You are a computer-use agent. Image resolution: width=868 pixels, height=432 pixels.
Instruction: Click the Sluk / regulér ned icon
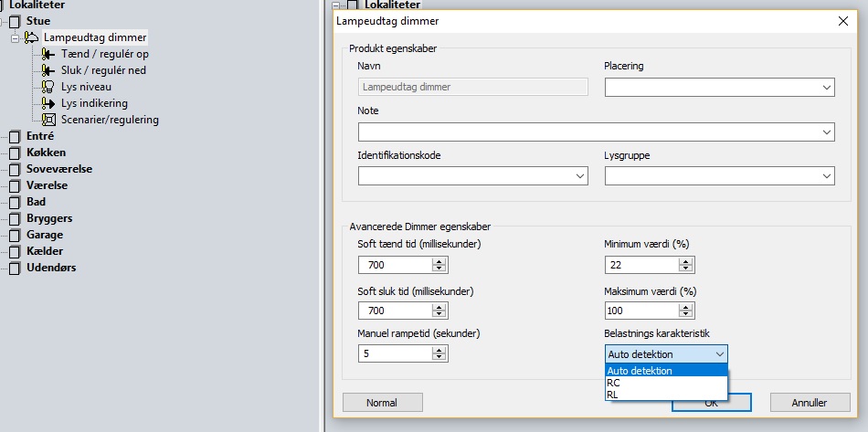click(x=48, y=70)
